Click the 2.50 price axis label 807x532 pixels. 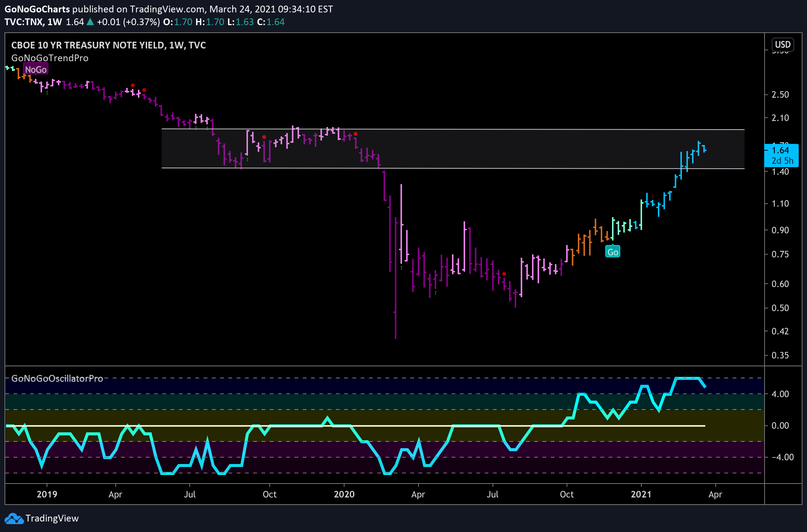pyautogui.click(x=780, y=95)
